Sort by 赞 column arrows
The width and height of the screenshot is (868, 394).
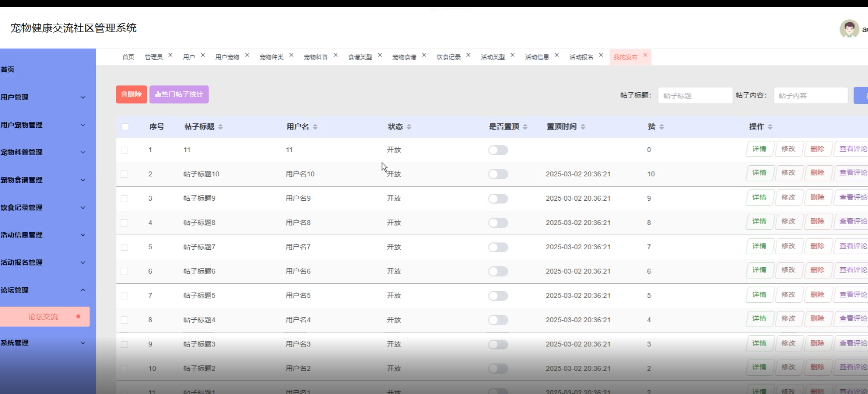coord(661,127)
